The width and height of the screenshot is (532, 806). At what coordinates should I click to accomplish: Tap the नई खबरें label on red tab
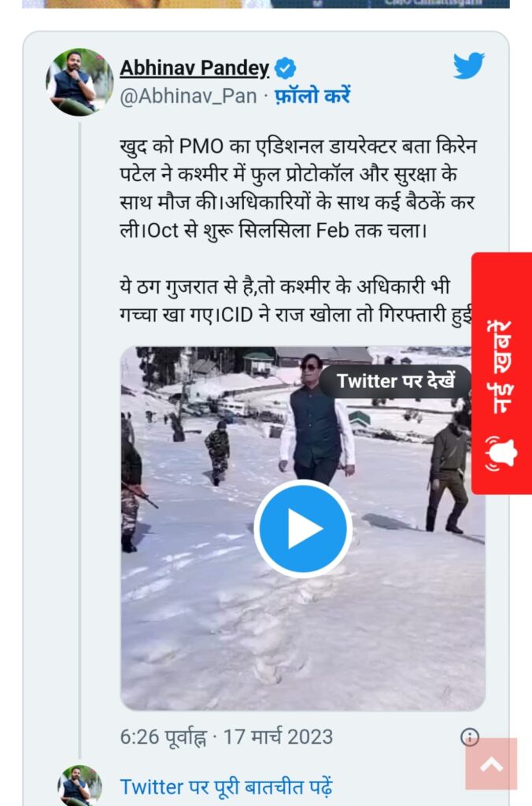pos(501,367)
